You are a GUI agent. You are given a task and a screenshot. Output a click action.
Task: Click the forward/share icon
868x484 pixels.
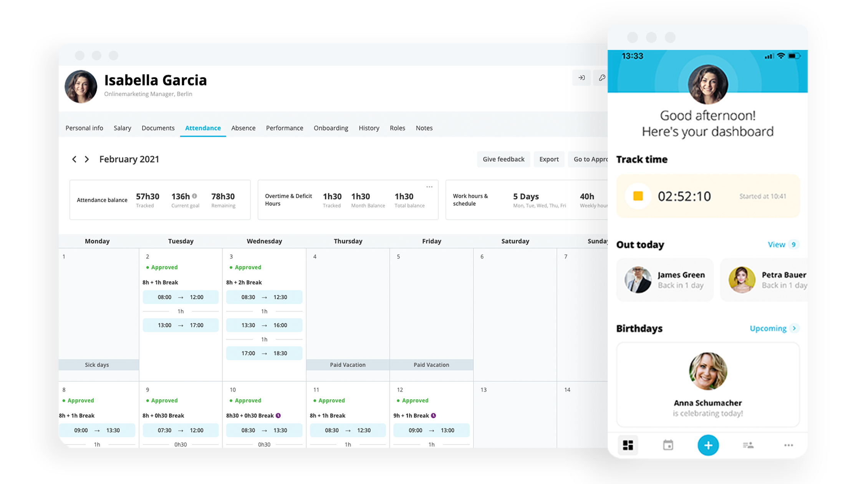click(581, 78)
